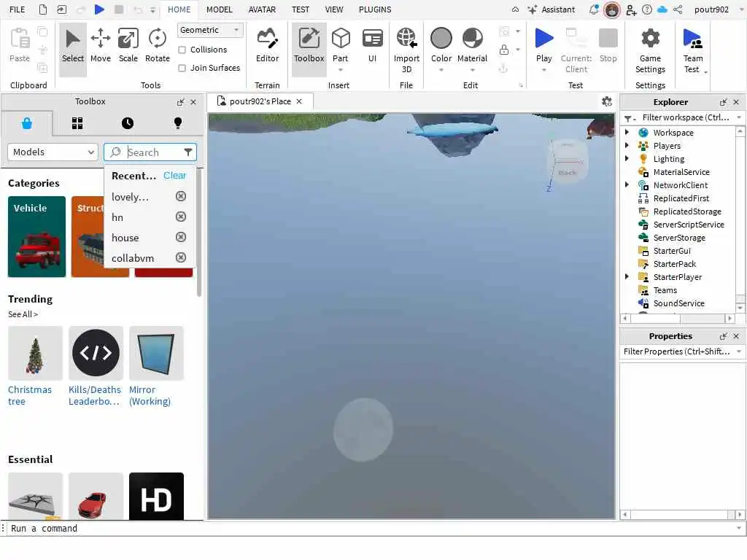Select the Move tool
This screenshot has width=747, height=560.
[x=101, y=45]
